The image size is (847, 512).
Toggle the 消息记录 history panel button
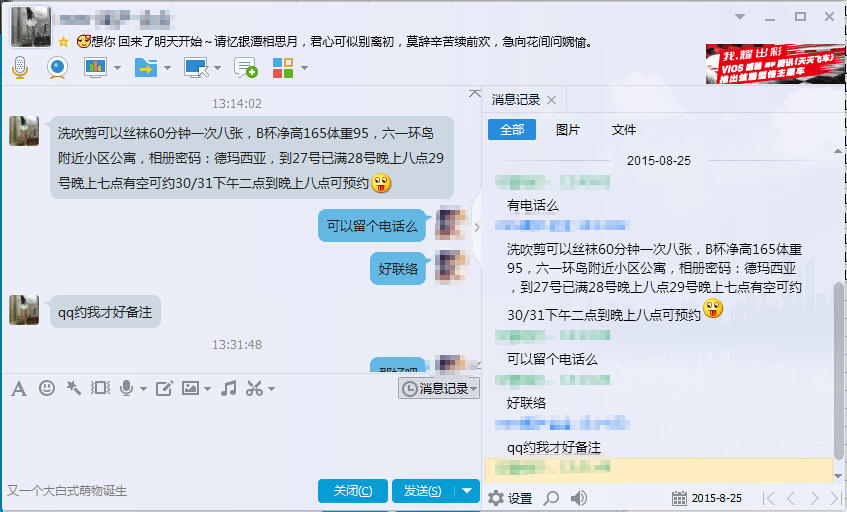click(x=439, y=388)
